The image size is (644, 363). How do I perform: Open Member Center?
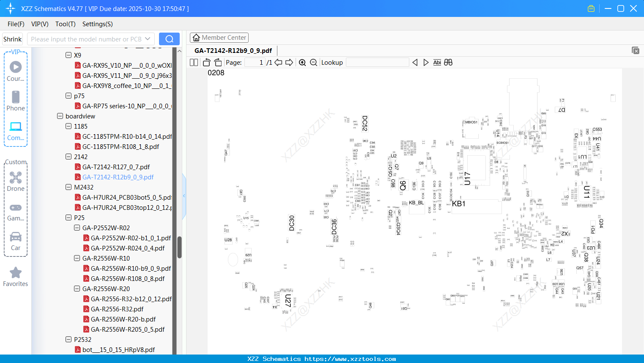click(219, 38)
